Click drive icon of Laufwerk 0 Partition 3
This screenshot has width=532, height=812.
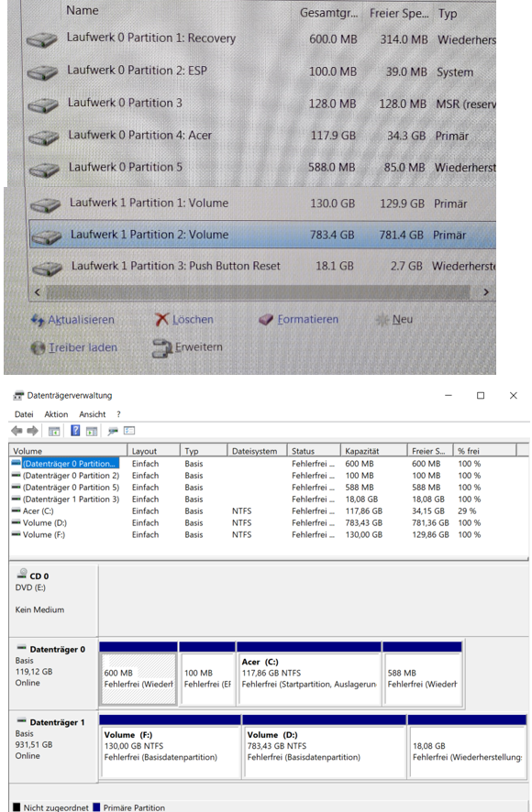43,105
